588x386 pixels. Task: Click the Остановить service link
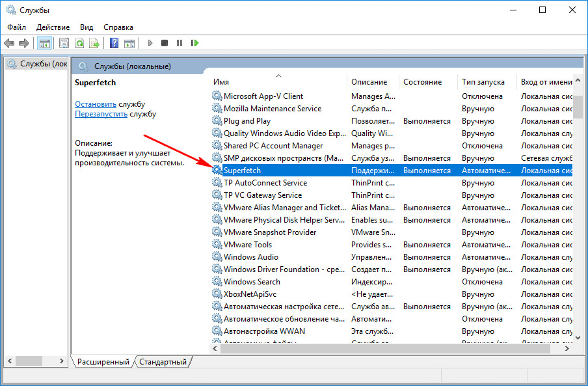tap(95, 104)
